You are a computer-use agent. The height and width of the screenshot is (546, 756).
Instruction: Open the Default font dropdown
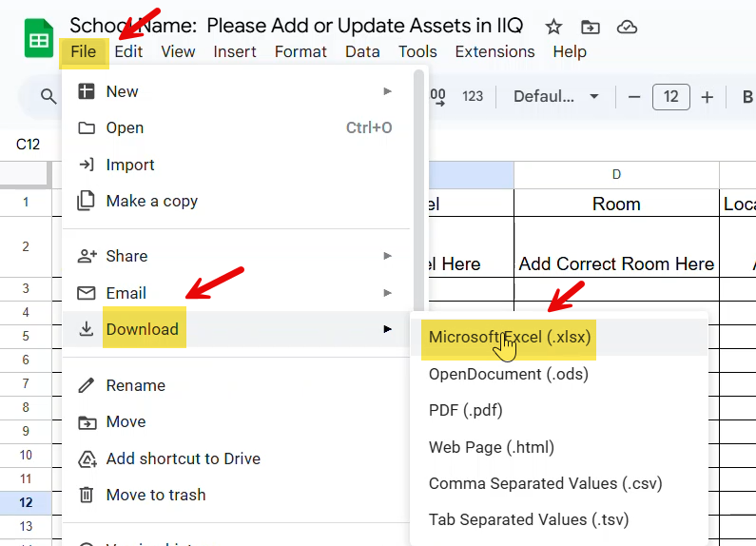(x=556, y=96)
